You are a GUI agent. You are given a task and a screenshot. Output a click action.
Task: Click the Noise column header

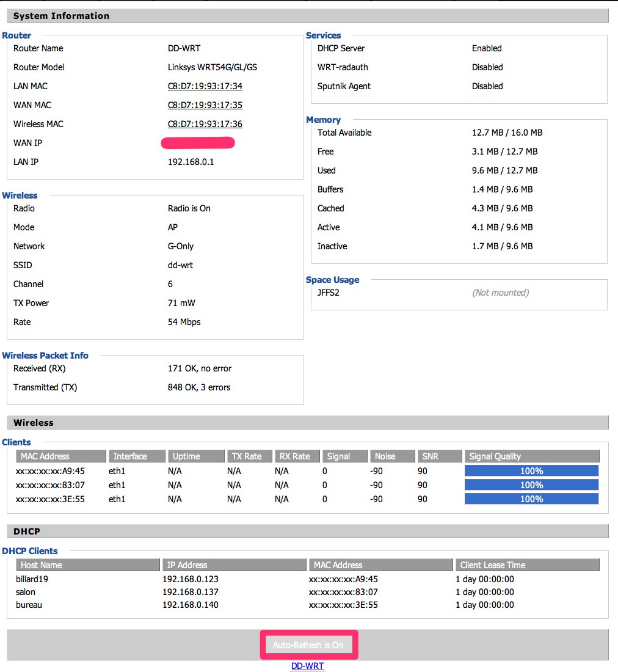[x=392, y=456]
